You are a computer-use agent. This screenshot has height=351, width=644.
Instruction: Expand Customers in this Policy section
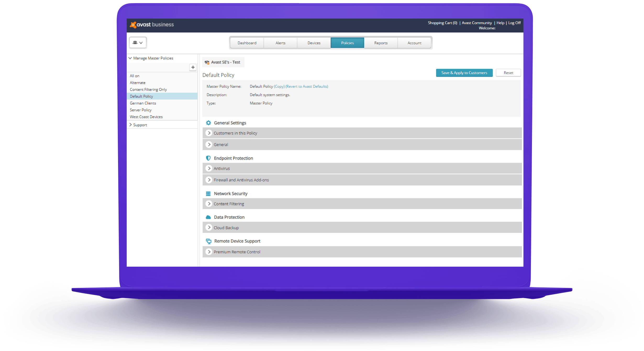[x=209, y=133]
